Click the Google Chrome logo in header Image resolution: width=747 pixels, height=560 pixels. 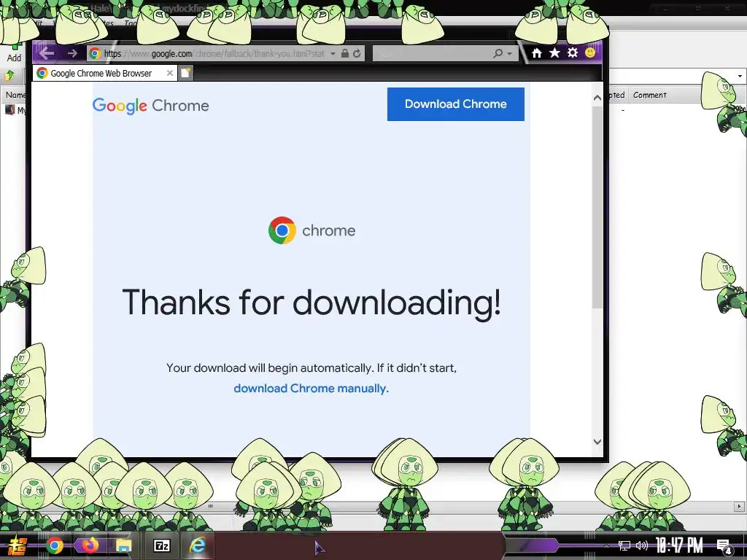[x=150, y=105]
